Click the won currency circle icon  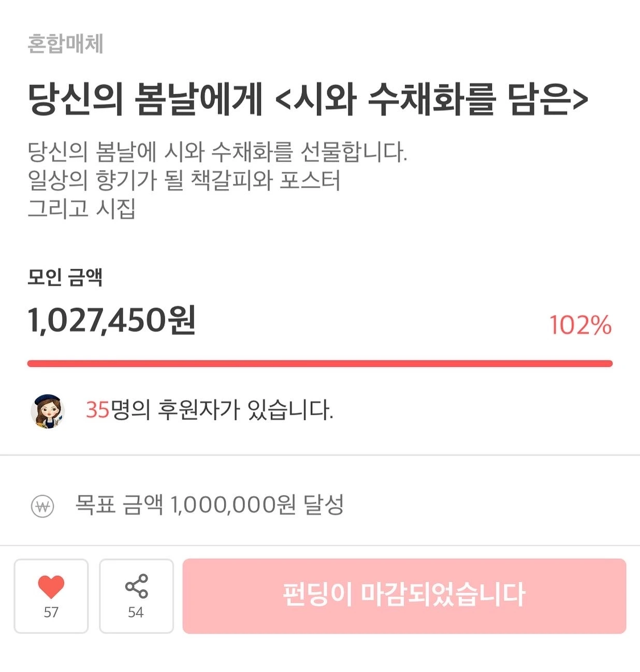tap(42, 506)
